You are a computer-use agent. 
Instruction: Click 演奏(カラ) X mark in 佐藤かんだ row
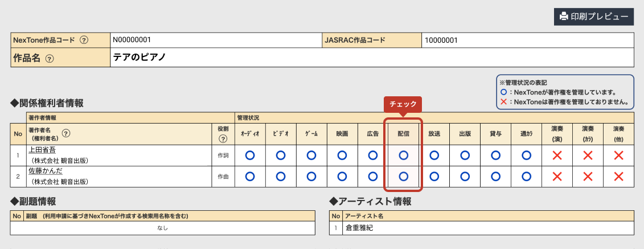pos(588,177)
